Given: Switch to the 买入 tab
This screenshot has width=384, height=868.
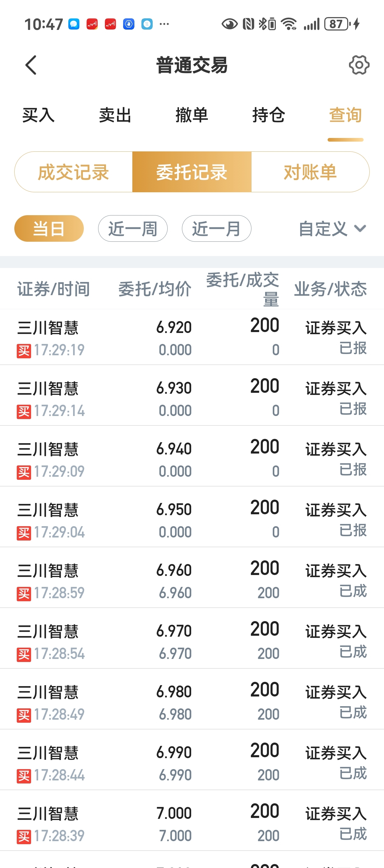Looking at the screenshot, I should pos(38,115).
